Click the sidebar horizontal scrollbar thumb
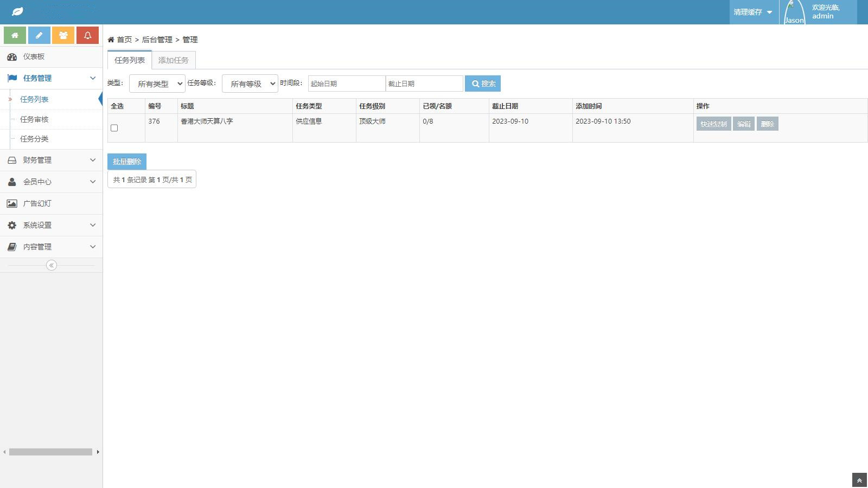Screen dimensions: 868x488 (50, 452)
